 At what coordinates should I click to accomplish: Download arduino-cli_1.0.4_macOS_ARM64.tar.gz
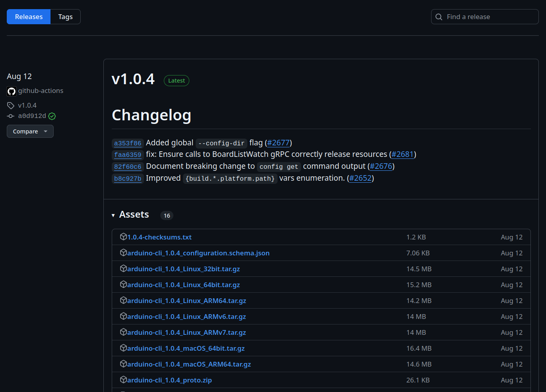click(189, 364)
